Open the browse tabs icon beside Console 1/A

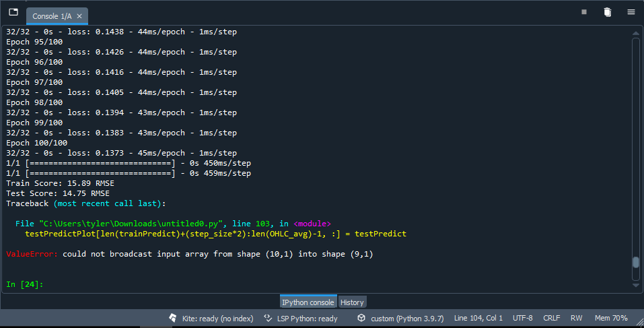coord(13,12)
